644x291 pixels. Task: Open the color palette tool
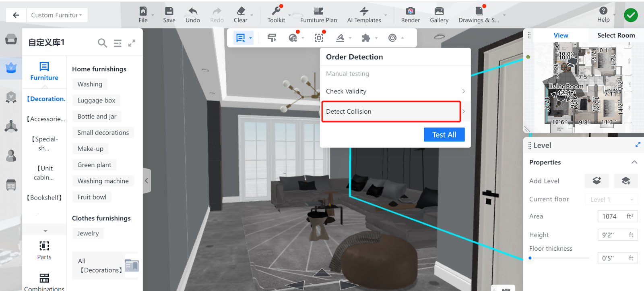point(293,38)
